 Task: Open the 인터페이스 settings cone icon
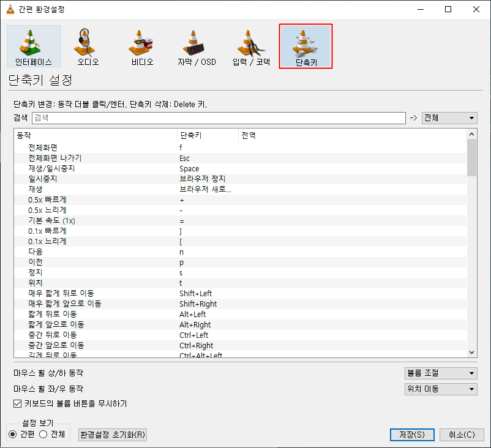[34, 46]
